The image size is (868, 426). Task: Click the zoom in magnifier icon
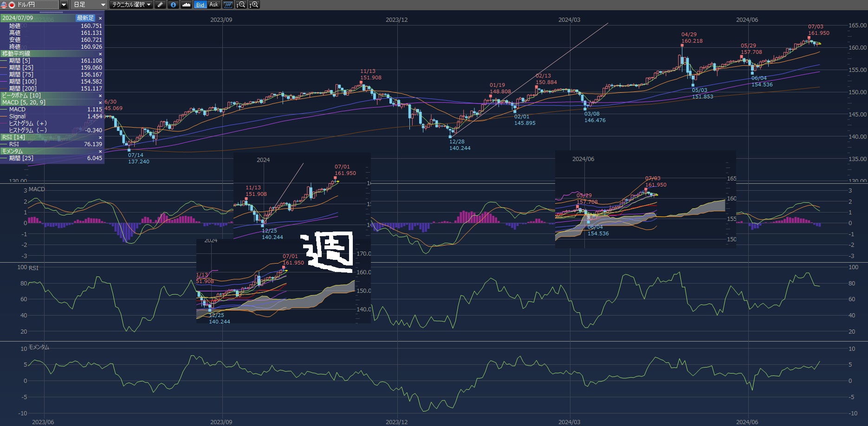pyautogui.click(x=254, y=5)
